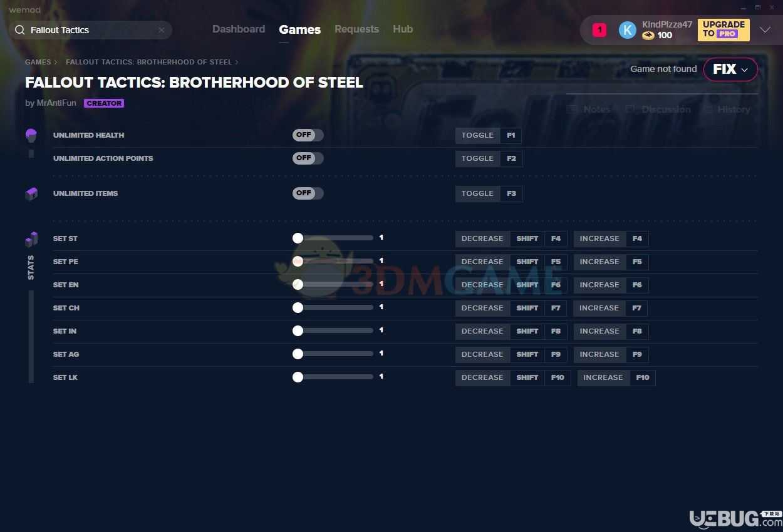Click Decrease Shift F8 for Set IN
The height and width of the screenshot is (532, 783).
(511, 331)
